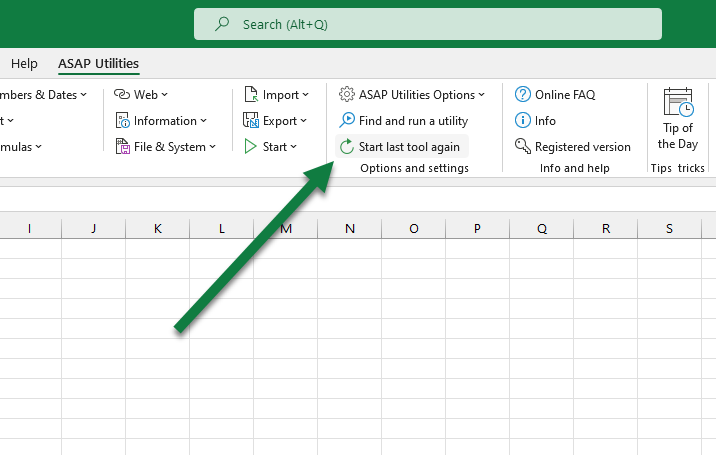Viewport: 716px width, 455px height.
Task: Expand the Start dropdown chevron
Action: tap(294, 147)
